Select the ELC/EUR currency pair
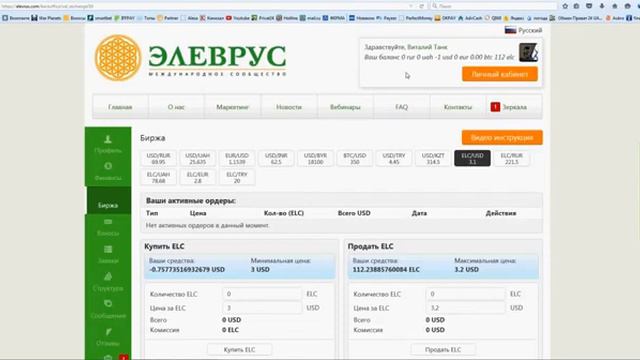 pos(198,177)
